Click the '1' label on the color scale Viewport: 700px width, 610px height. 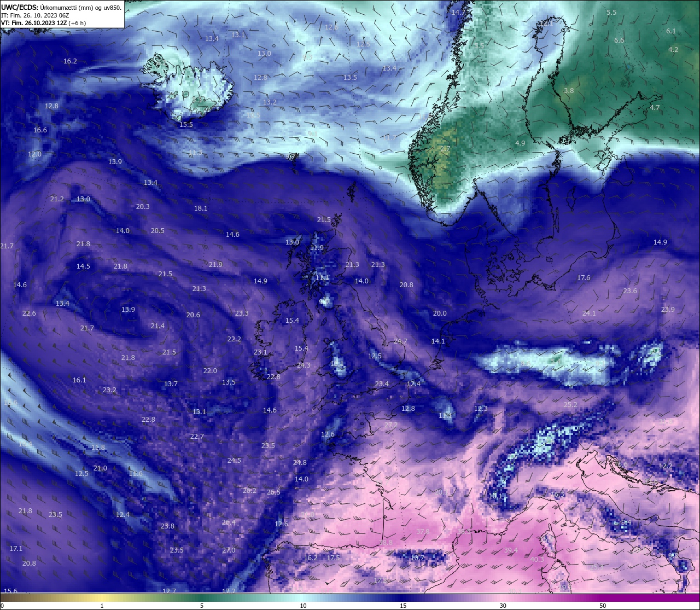[x=102, y=606]
